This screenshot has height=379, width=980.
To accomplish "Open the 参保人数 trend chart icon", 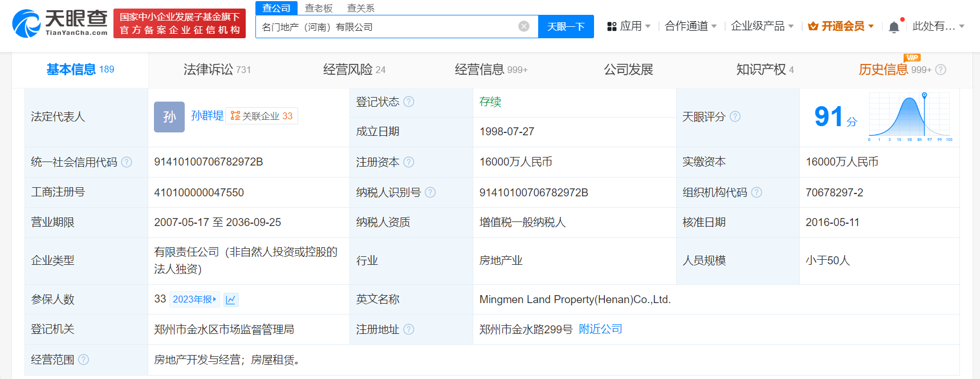I will [x=231, y=300].
